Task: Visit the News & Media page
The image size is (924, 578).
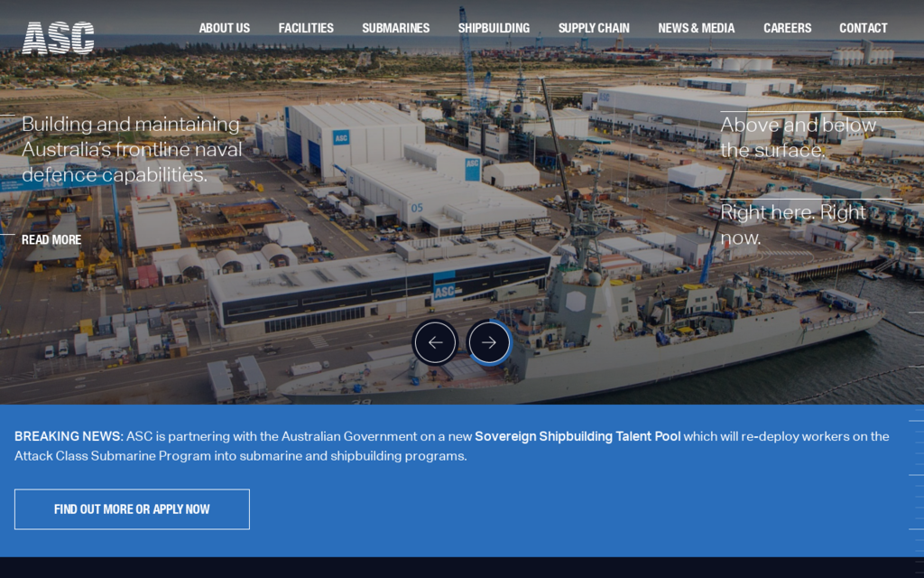Action: pos(696,28)
